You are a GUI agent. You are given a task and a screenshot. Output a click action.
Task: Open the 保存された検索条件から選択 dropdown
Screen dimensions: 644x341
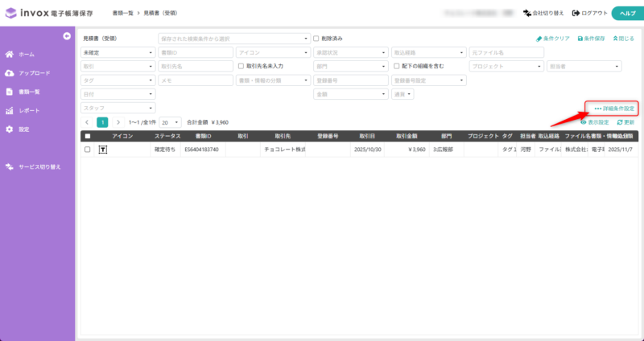234,39
